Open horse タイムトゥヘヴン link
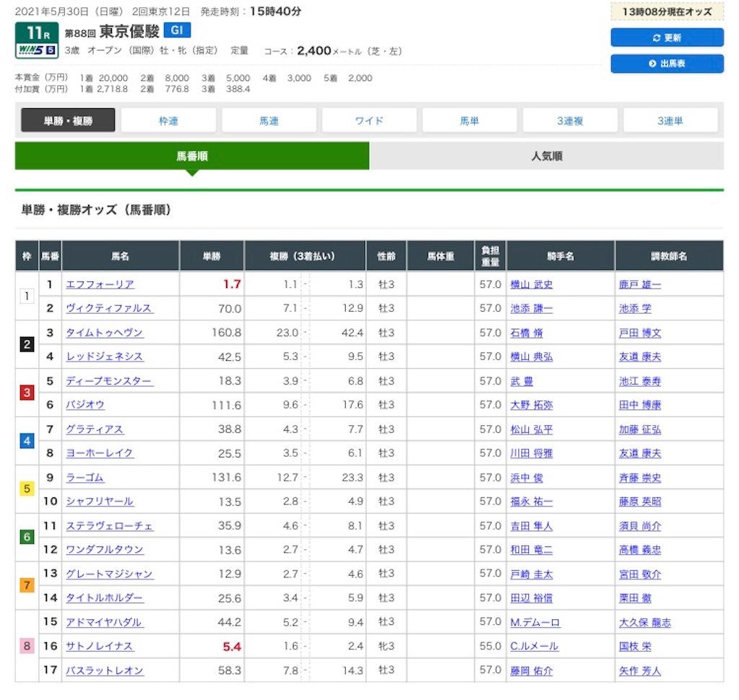This screenshot has height=700, width=739. pyautogui.click(x=105, y=333)
